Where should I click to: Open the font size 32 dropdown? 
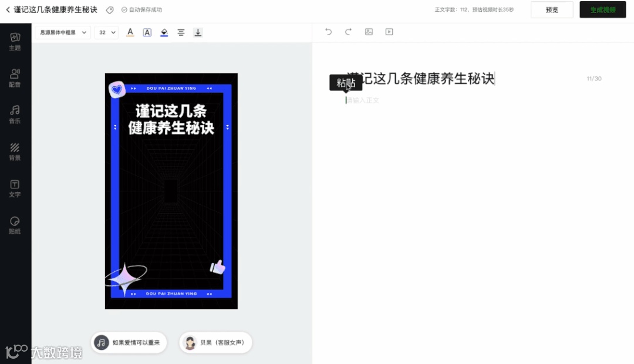(x=106, y=32)
